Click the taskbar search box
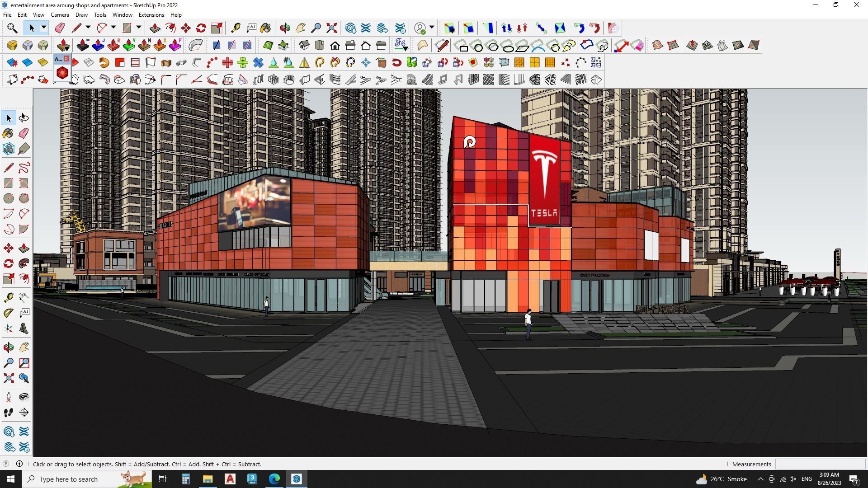 (x=87, y=479)
